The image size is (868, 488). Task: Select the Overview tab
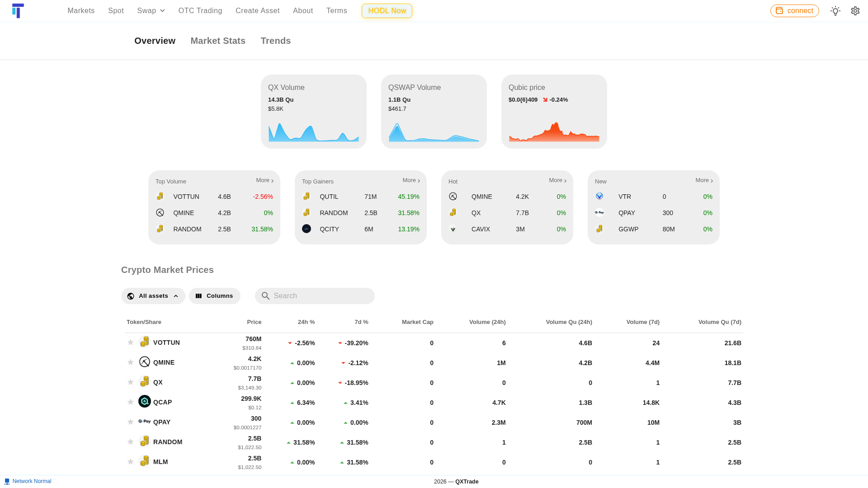(x=155, y=41)
